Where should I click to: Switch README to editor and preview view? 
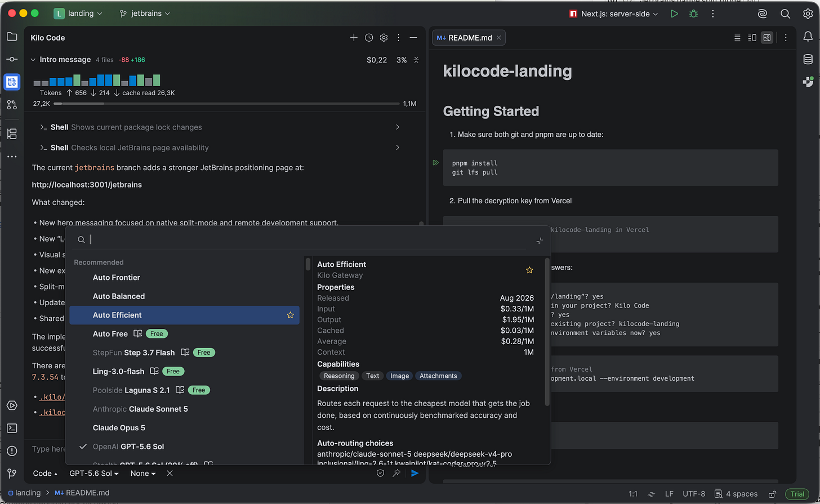pyautogui.click(x=752, y=38)
